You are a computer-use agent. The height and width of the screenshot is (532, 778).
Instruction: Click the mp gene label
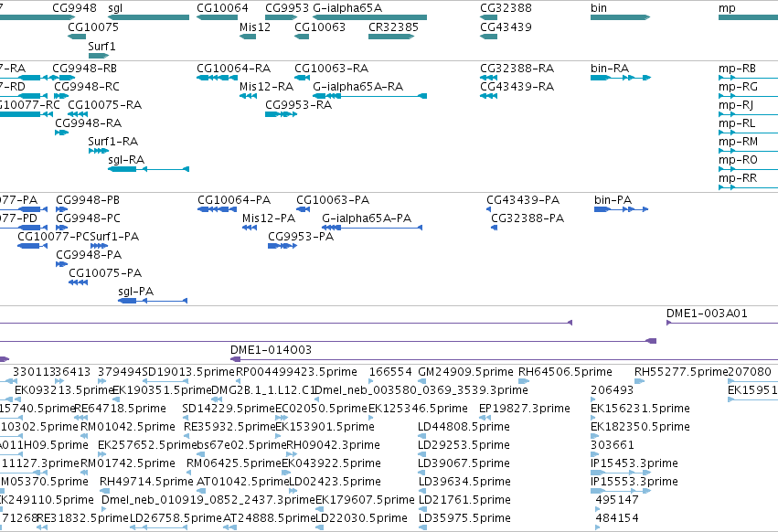pos(727,8)
